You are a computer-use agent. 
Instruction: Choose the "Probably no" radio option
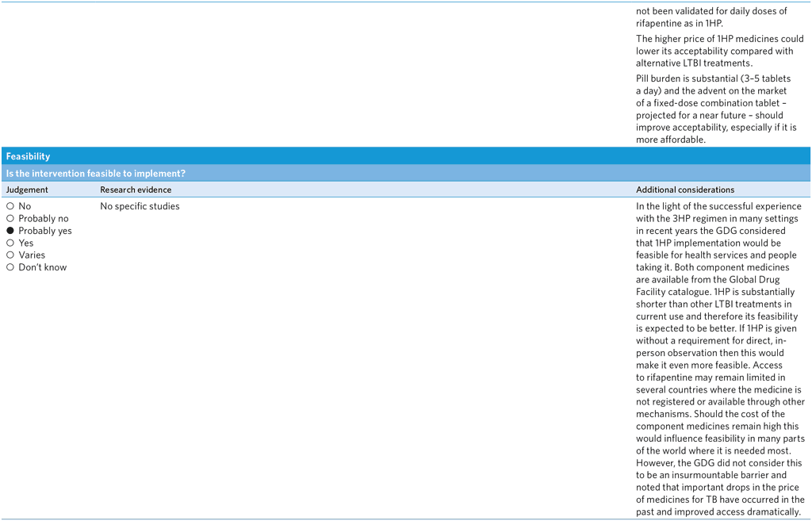[10, 219]
